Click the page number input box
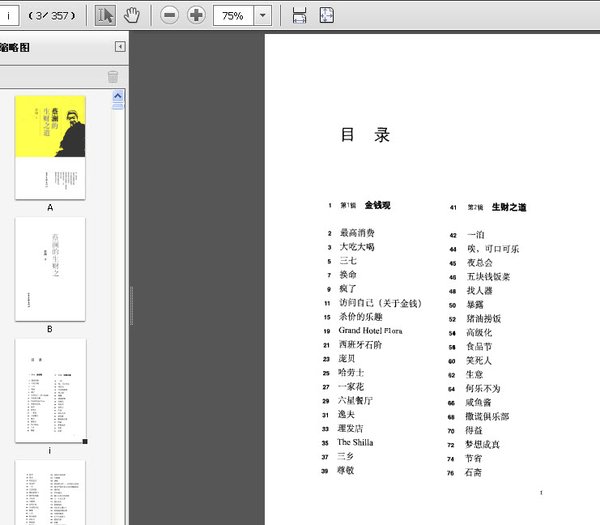This screenshot has width=600, height=525. 12,16
